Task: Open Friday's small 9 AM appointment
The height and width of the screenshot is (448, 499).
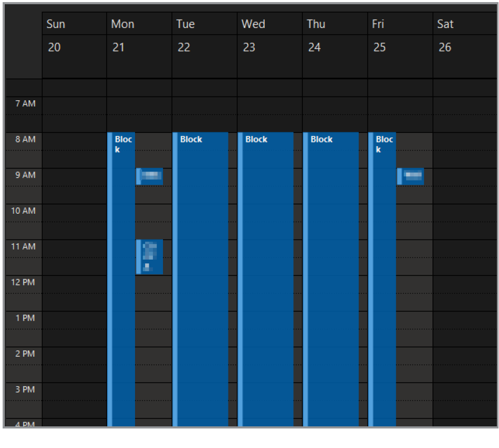Action: coord(411,176)
